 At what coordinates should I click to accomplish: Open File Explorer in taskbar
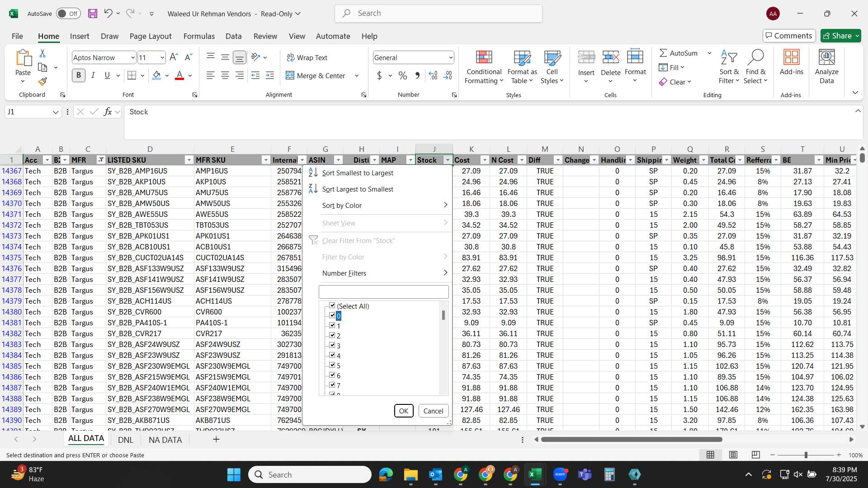pos(410,474)
